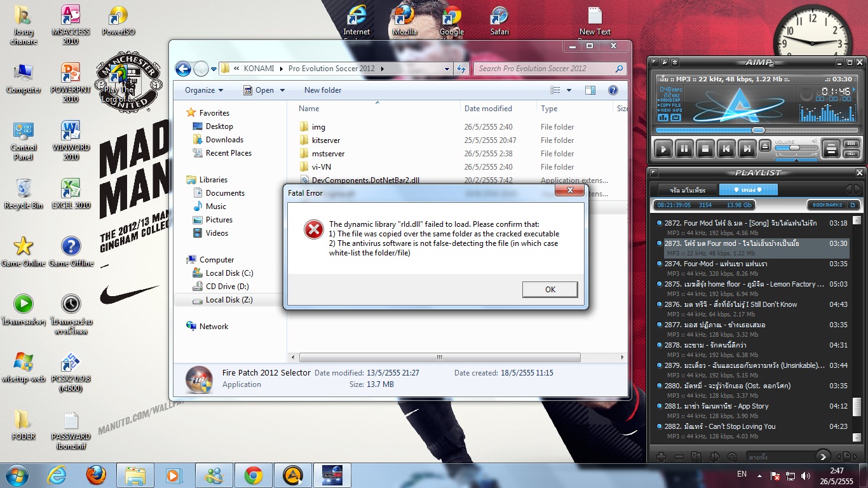Mute AIMP with the speaker icon
This screenshot has width=868, height=488.
point(815,141)
